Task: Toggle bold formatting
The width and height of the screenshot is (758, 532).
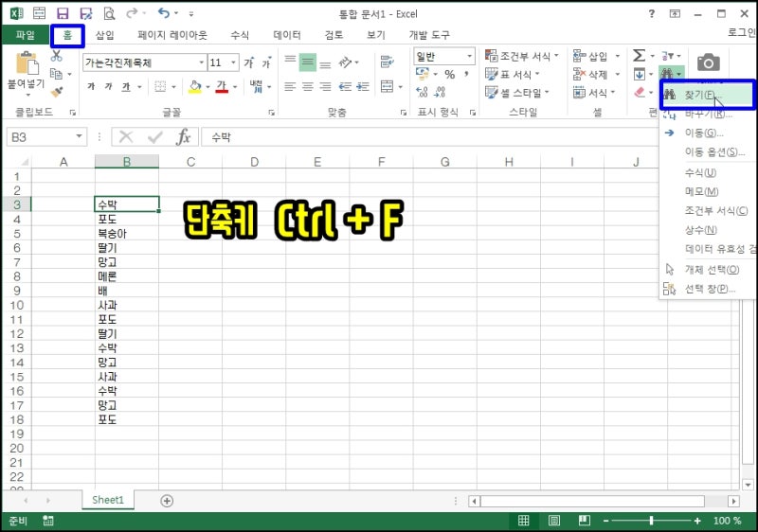Action: point(91,87)
